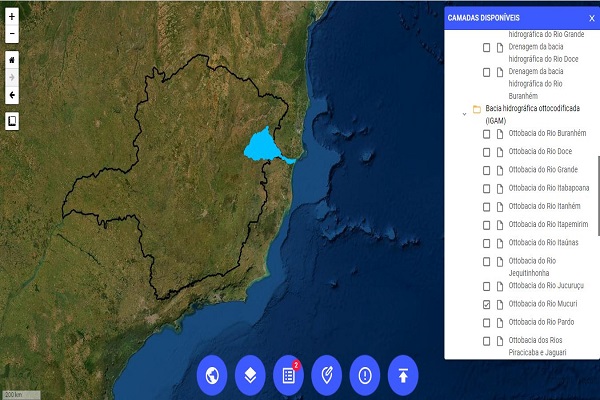Click the Camadas Disponíveis panel title

483,18
